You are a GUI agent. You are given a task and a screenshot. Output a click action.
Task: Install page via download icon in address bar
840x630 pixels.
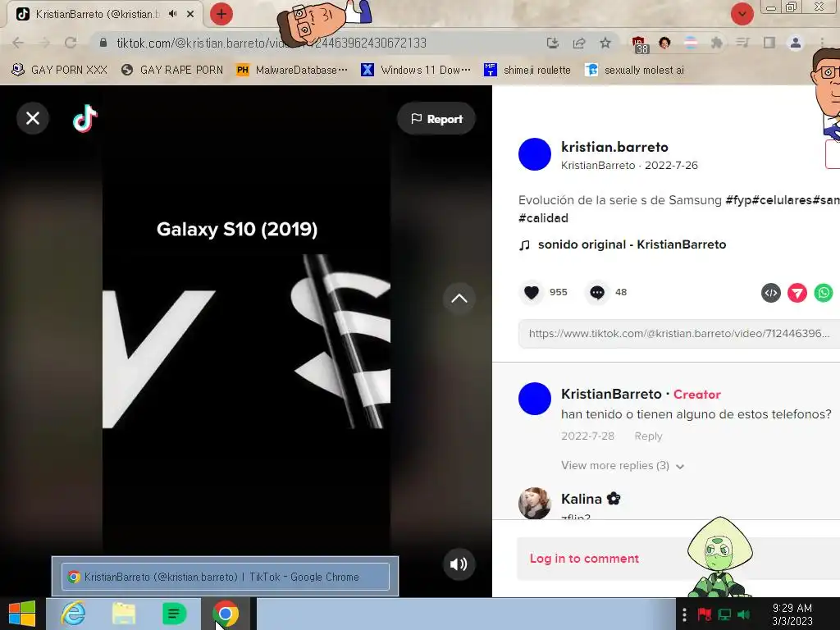coord(553,43)
